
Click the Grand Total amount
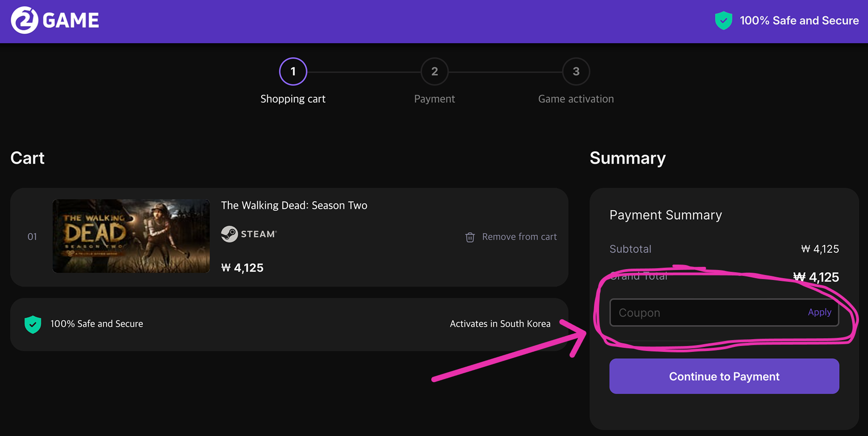click(x=816, y=277)
